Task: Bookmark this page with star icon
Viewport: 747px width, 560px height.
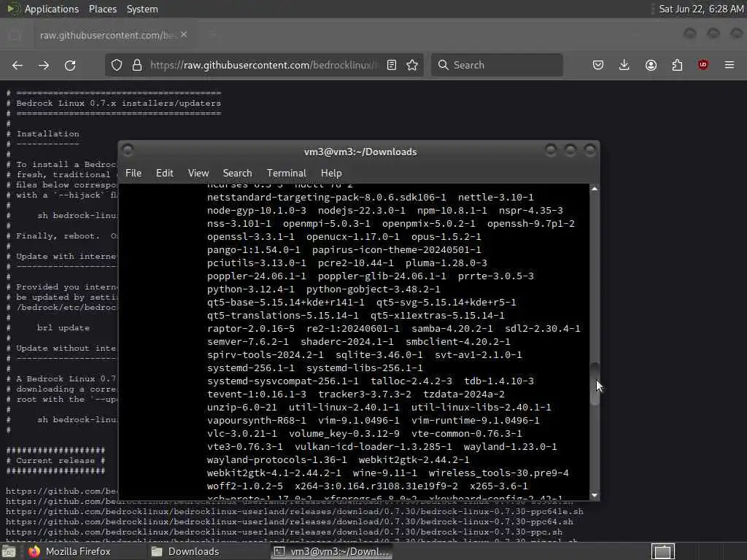Action: click(412, 65)
